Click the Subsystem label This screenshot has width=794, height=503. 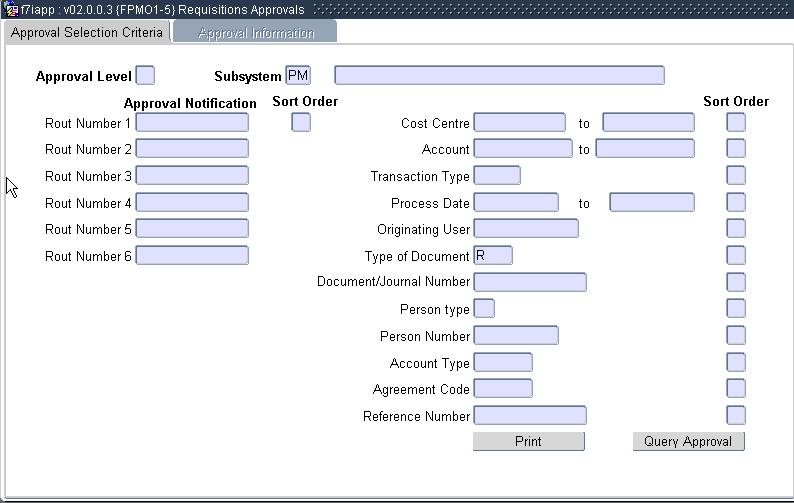pos(248,76)
